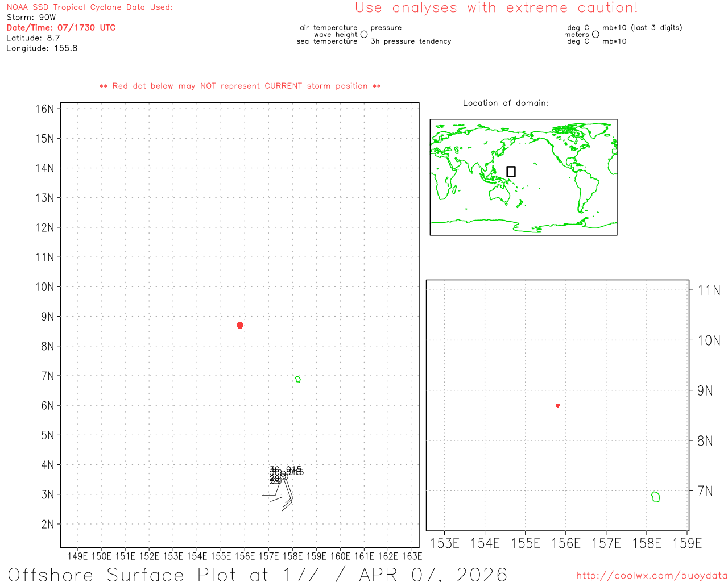Click the 'air temperature' legend label
The image size is (728, 582).
tap(329, 28)
